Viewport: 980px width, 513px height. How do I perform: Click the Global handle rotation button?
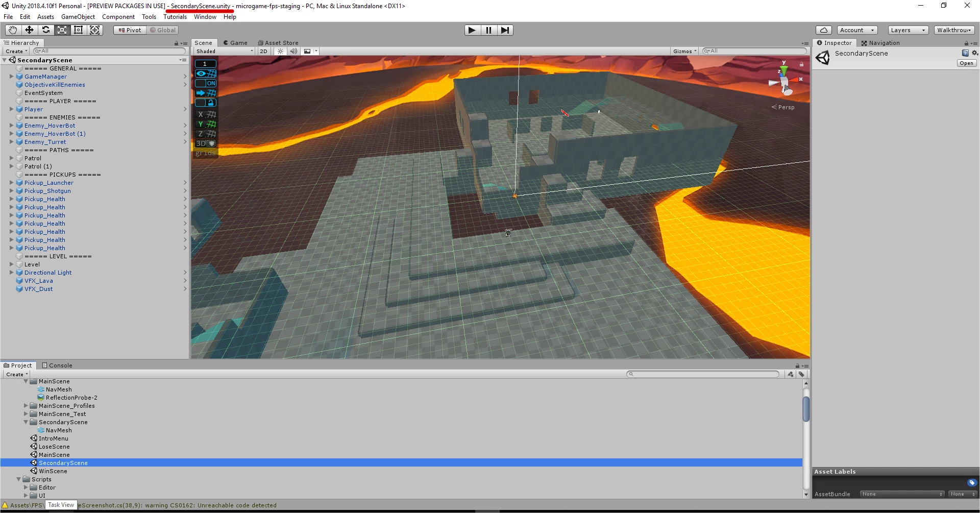[x=162, y=30]
